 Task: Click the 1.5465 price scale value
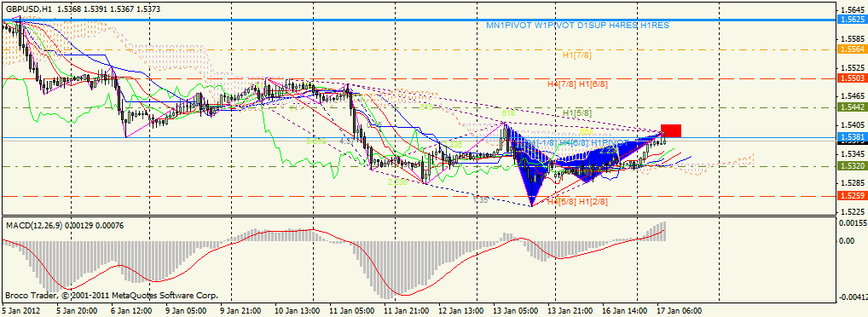coord(853,97)
